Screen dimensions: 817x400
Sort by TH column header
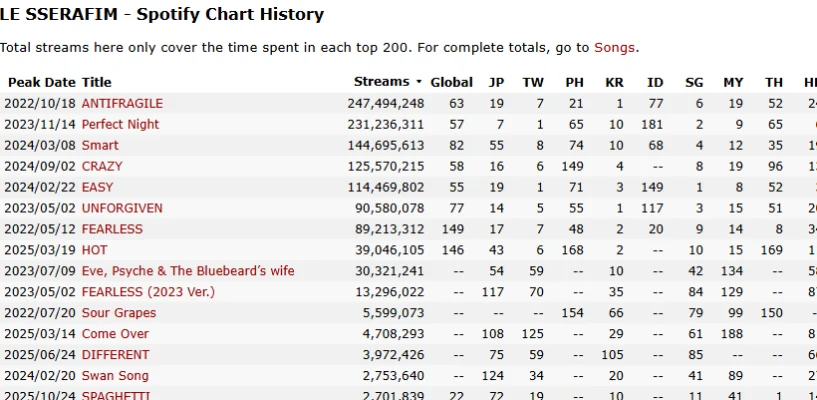click(774, 82)
